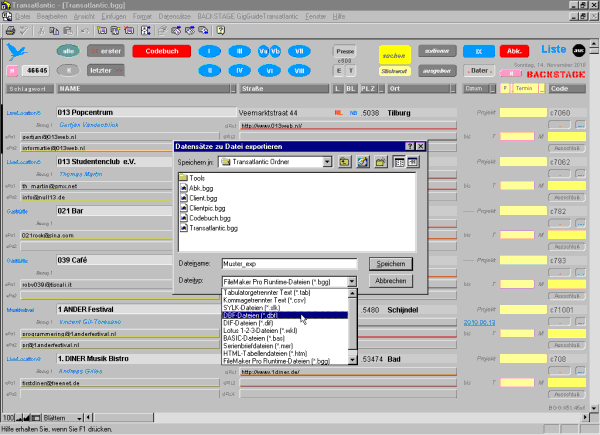Switch the file dialog to list view
Screen dimensions: 600x435
point(398,161)
